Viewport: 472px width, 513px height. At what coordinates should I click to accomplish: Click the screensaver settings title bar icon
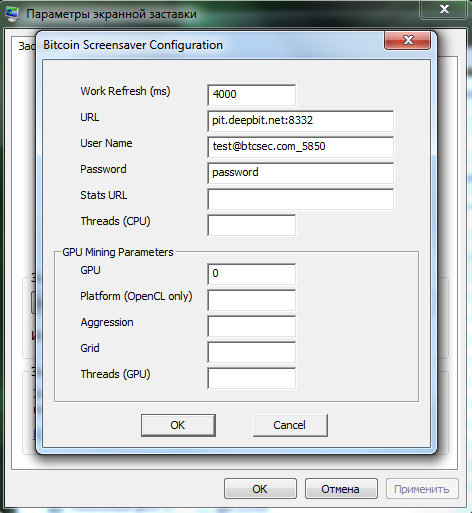[13, 14]
